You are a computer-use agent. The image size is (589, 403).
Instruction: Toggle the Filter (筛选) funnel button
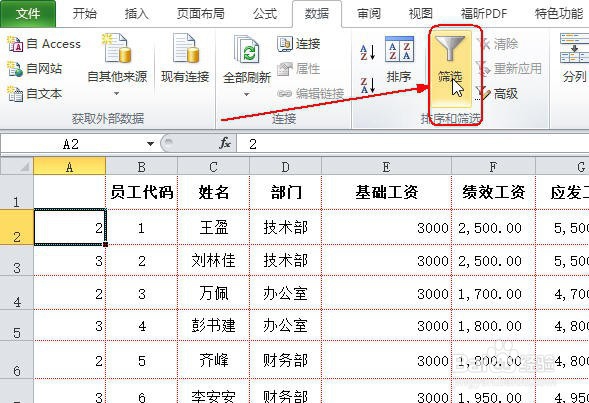pyautogui.click(x=450, y=68)
